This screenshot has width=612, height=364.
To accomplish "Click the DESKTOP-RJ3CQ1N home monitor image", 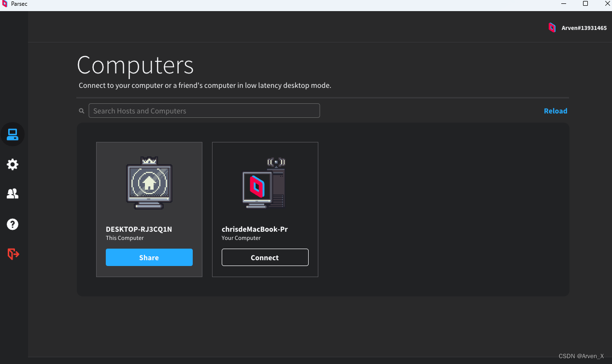I will coord(149,183).
